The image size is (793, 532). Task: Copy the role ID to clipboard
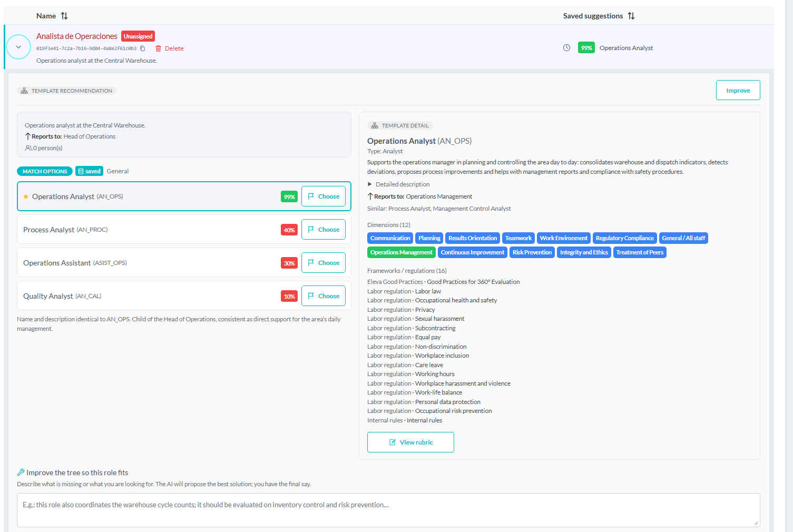point(142,48)
